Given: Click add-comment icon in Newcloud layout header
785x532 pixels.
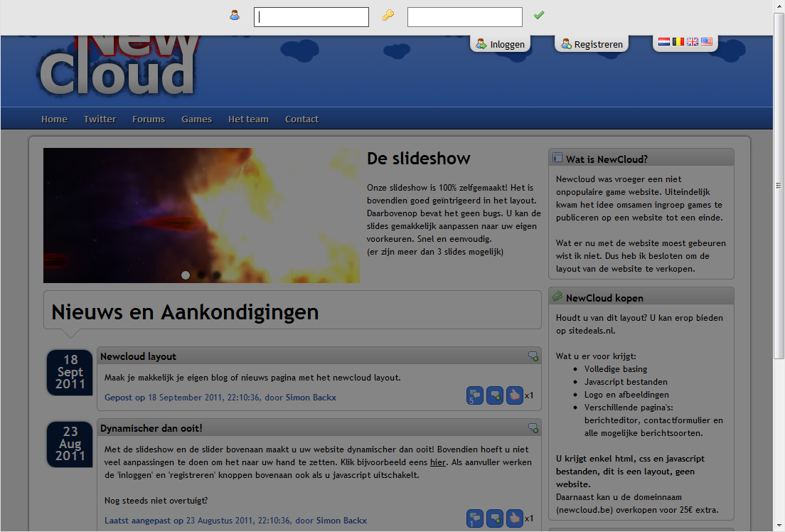Looking at the screenshot, I should click(x=533, y=356).
